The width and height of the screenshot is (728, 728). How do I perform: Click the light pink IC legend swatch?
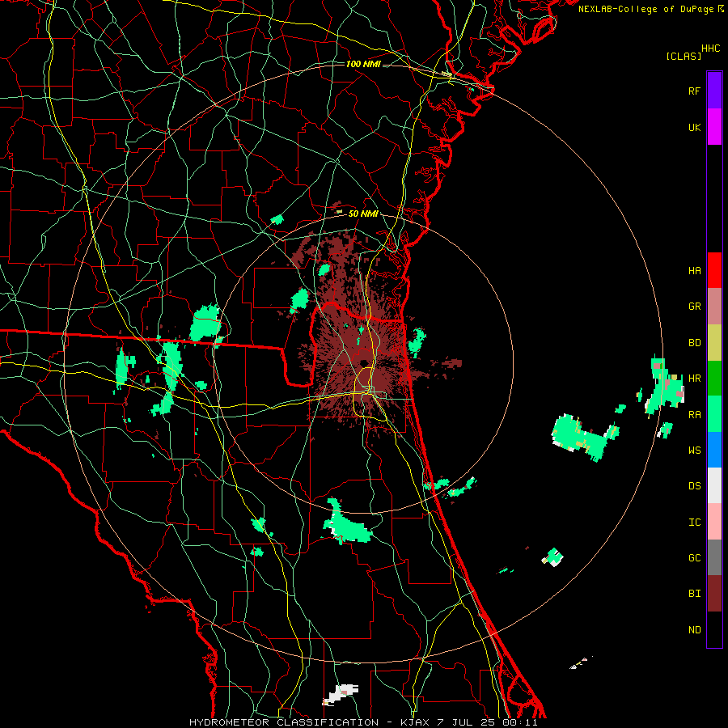(x=714, y=522)
